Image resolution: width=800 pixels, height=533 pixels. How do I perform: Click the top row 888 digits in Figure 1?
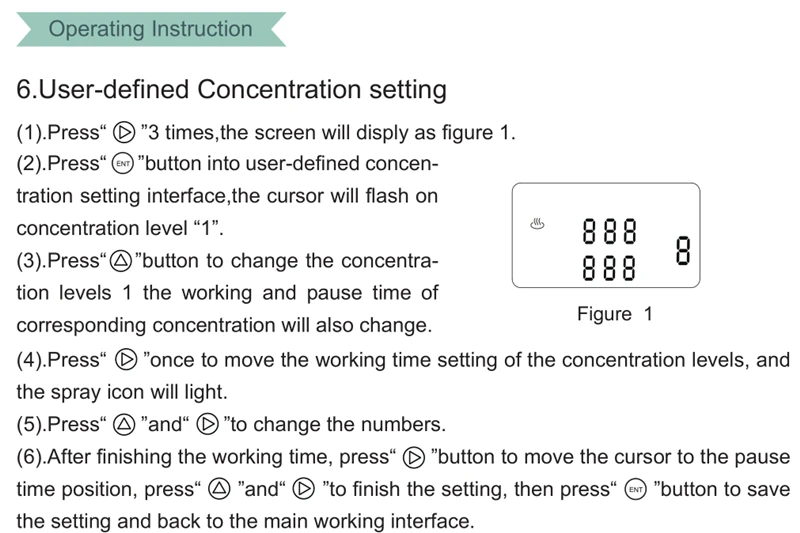click(610, 232)
